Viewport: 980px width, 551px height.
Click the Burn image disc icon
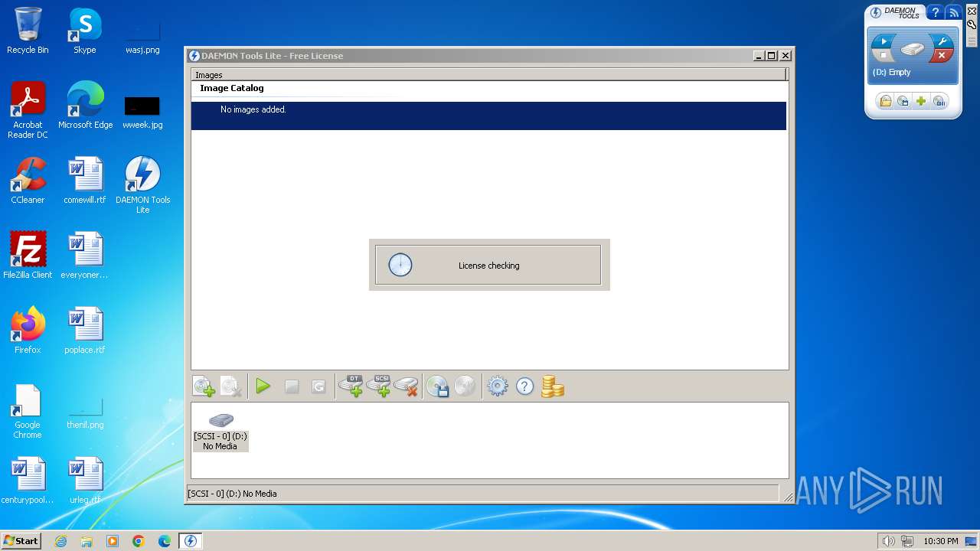[465, 386]
